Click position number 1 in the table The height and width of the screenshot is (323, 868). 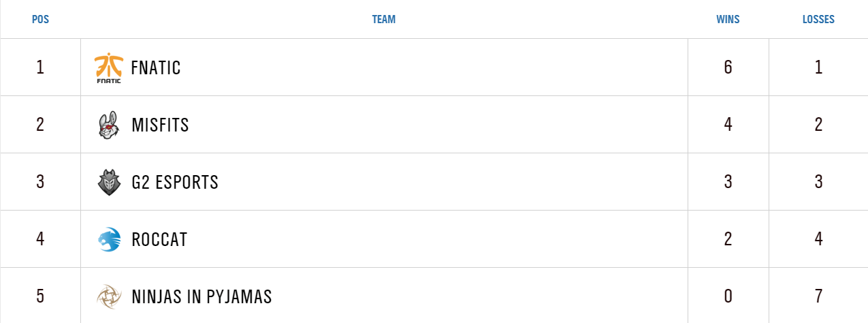[x=40, y=67]
